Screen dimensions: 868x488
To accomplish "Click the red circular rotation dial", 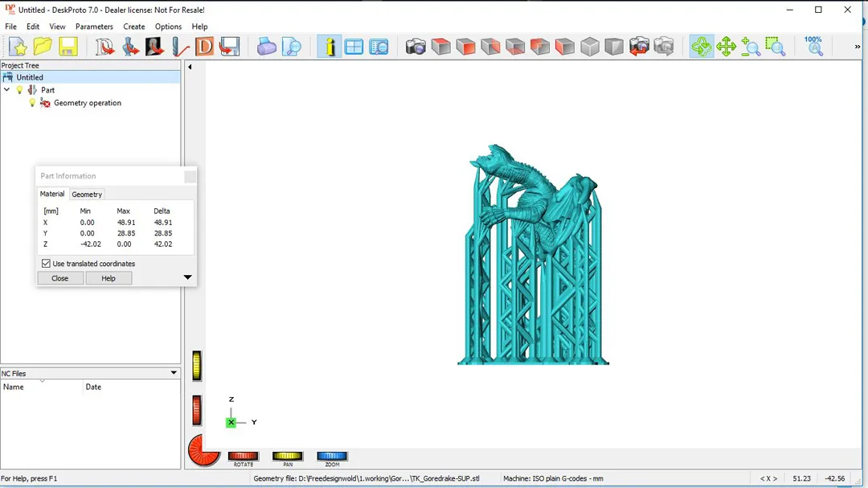I will click(204, 449).
